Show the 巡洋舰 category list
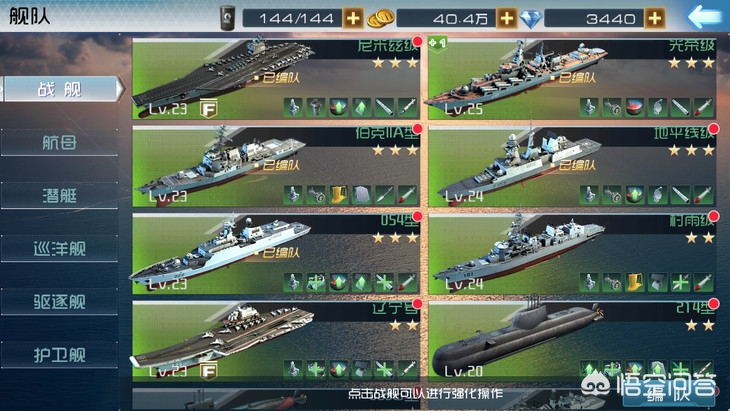730x411 pixels. 59,249
